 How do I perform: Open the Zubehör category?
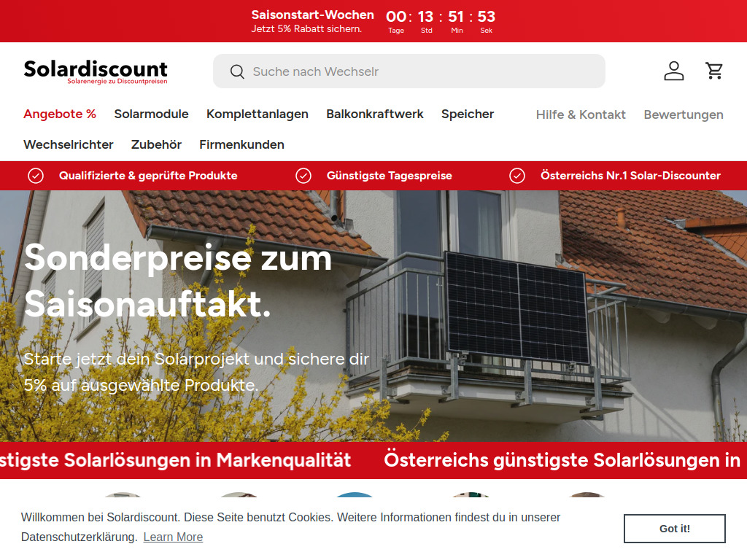coord(155,144)
